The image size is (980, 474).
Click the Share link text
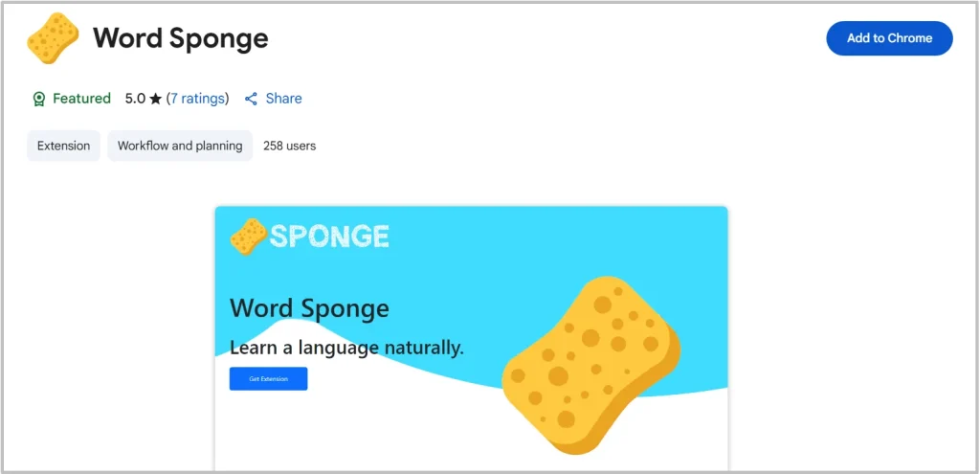283,99
